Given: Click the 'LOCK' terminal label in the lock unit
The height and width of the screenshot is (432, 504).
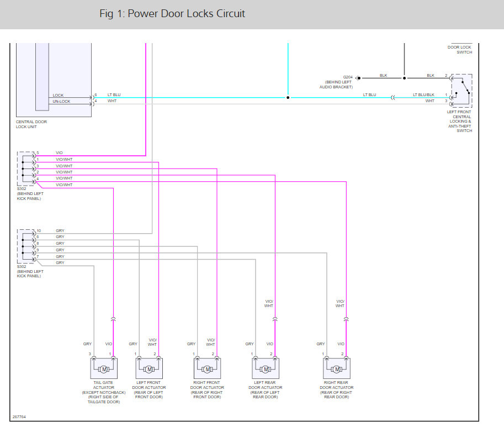Looking at the screenshot, I should coord(58,95).
